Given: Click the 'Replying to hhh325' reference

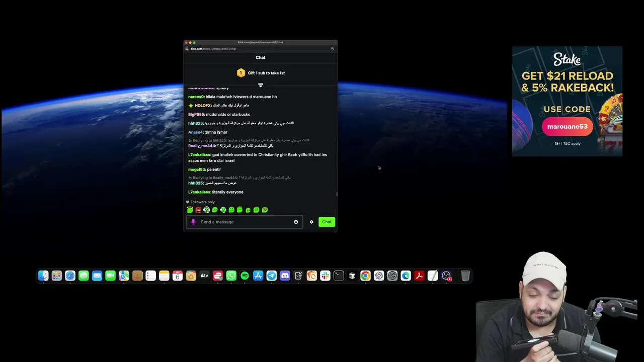Looking at the screenshot, I should tap(249, 140).
